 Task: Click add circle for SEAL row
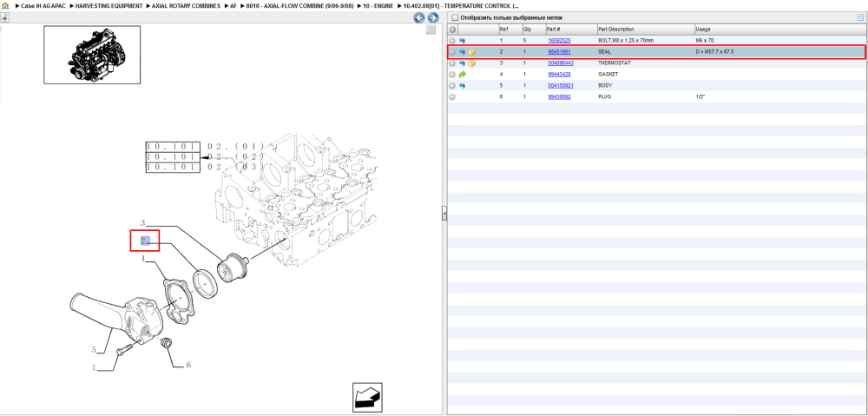click(452, 52)
